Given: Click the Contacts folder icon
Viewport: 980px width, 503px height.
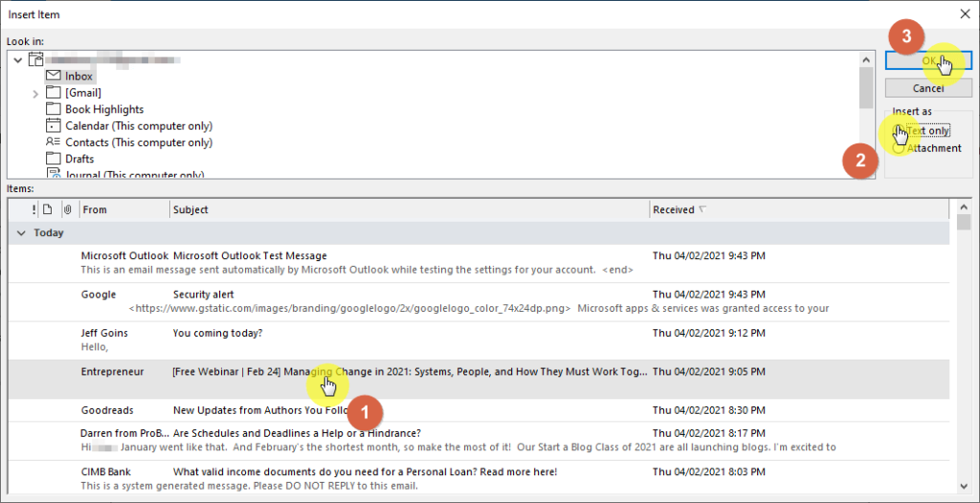Looking at the screenshot, I should 54,142.
